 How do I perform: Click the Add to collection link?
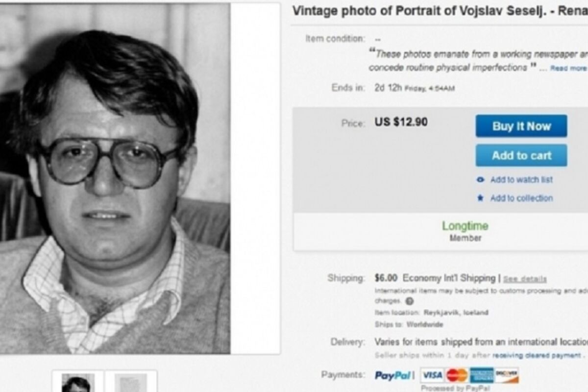521,198
